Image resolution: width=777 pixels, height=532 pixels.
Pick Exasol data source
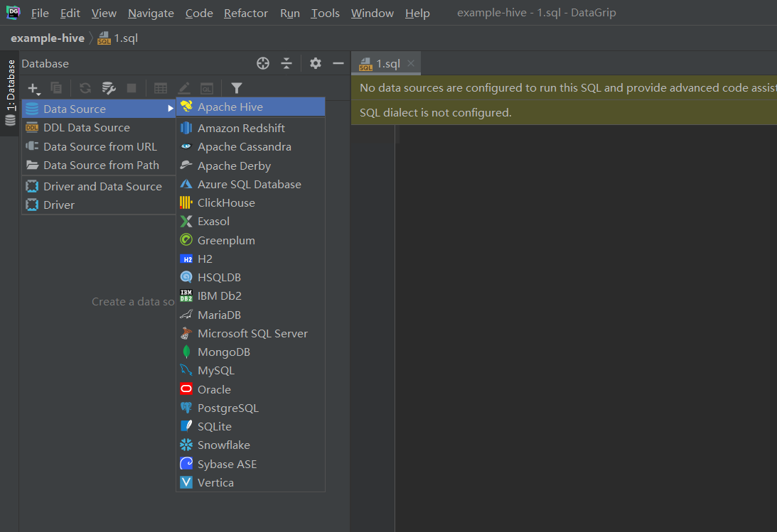coord(251,221)
